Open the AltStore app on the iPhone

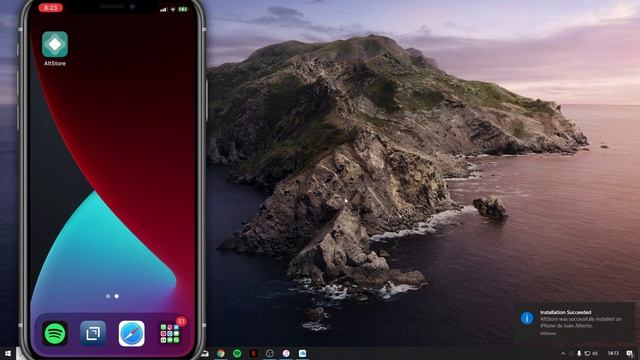coord(55,44)
